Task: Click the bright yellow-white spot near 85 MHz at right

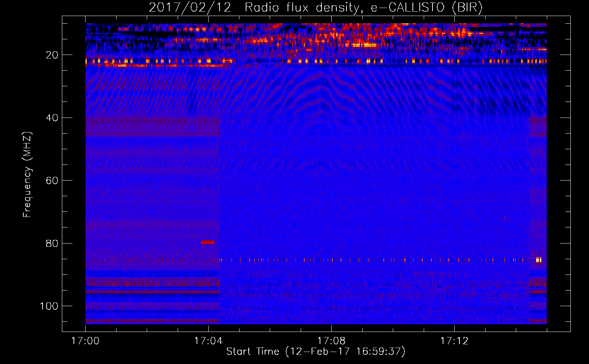Action: [539, 260]
